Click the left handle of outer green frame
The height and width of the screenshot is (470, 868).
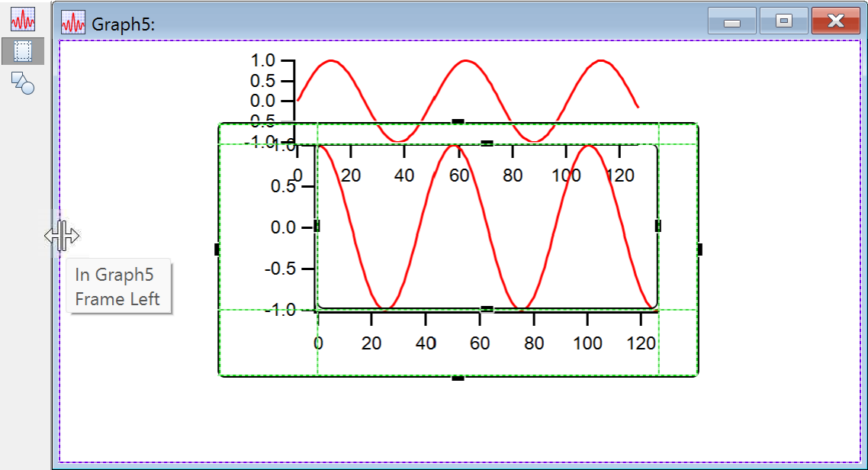click(x=217, y=249)
